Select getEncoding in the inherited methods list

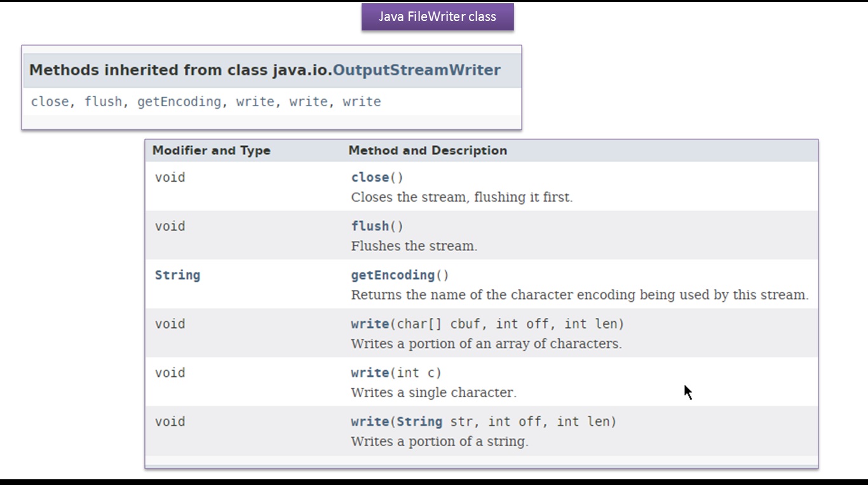click(179, 102)
